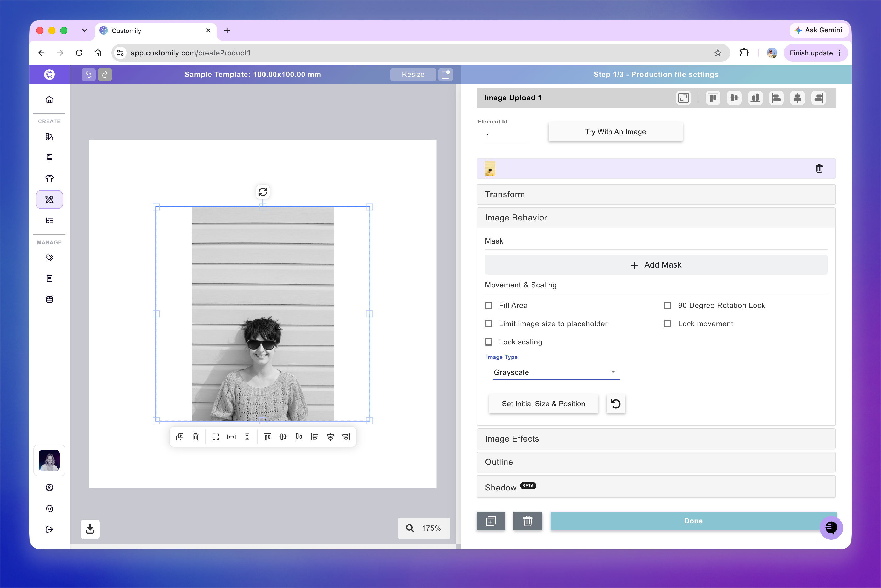Duplicate element from floating canvas toolbar
Image resolution: width=881 pixels, height=588 pixels.
[180, 437]
